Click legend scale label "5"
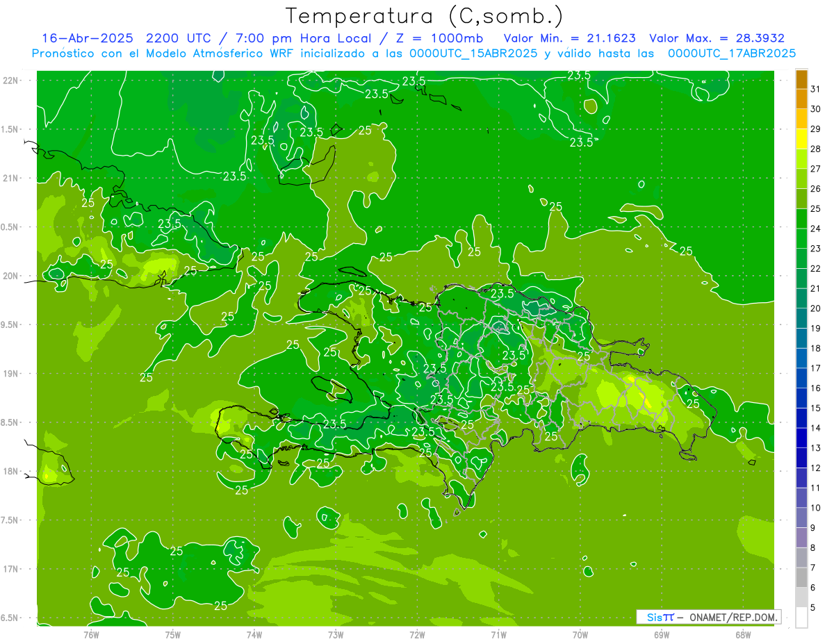Screen dimensions: 834x644 [x=813, y=607]
